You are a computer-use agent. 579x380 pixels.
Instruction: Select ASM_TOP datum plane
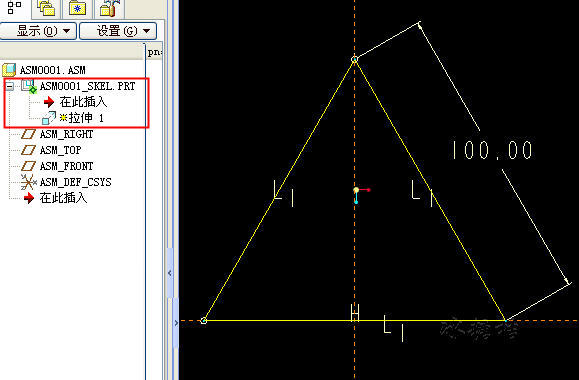(61, 150)
